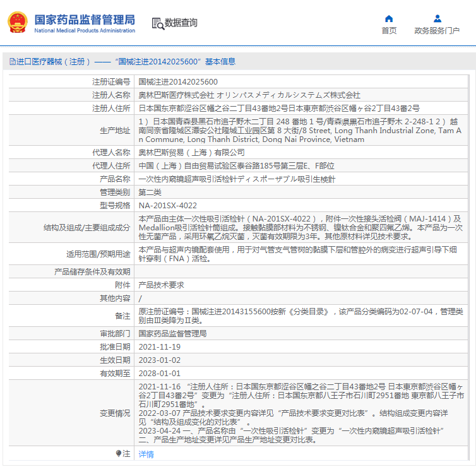
Task: Click the 首页 home icon
Action: (389, 19)
